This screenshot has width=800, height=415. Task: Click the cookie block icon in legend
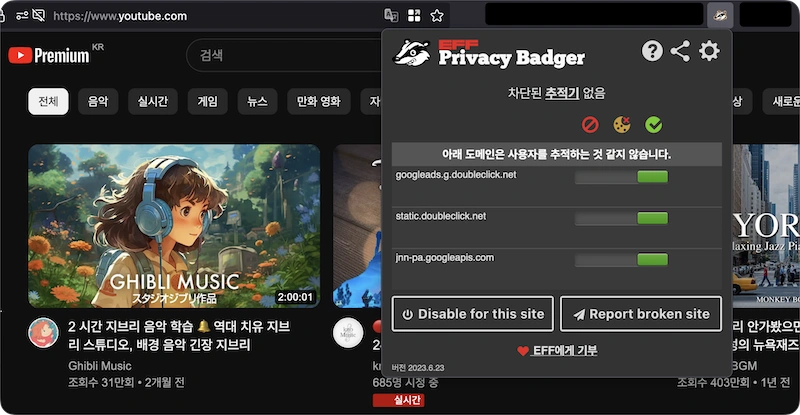[x=621, y=125]
